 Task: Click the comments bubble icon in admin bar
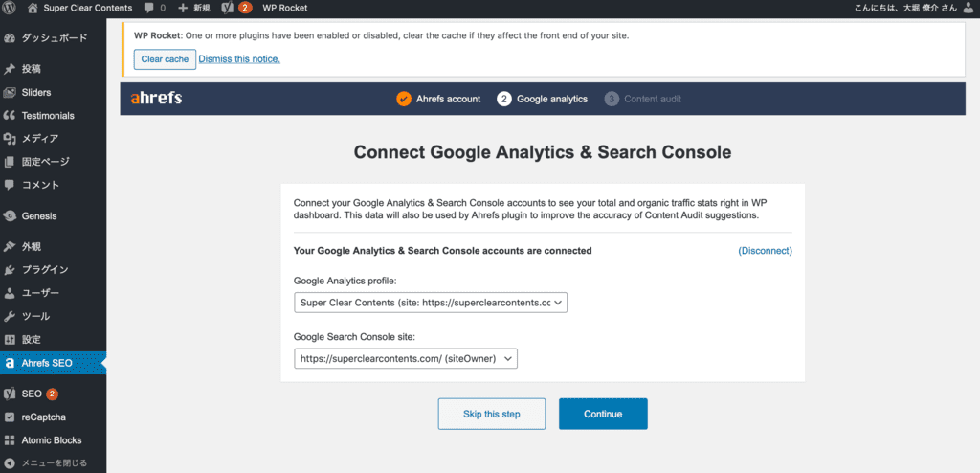[x=148, y=8]
